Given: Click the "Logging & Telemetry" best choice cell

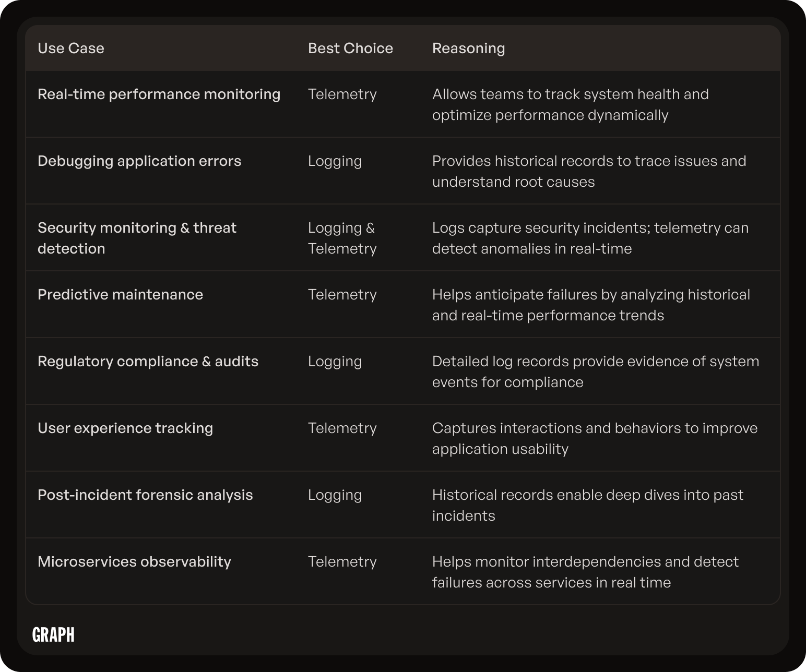Looking at the screenshot, I should pos(342,238).
